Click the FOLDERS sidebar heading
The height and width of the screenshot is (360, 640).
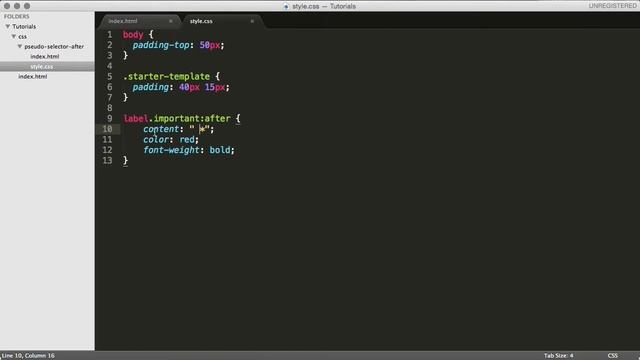point(17,16)
